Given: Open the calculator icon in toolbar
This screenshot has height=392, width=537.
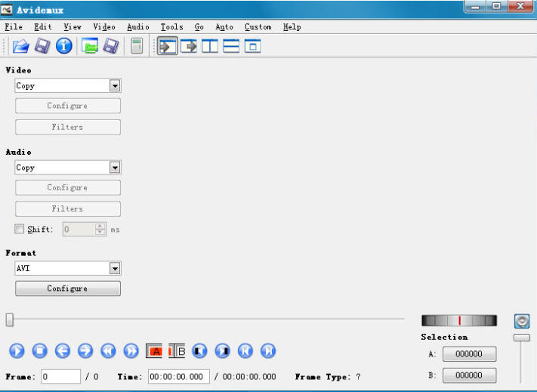Looking at the screenshot, I should pyautogui.click(x=137, y=47).
